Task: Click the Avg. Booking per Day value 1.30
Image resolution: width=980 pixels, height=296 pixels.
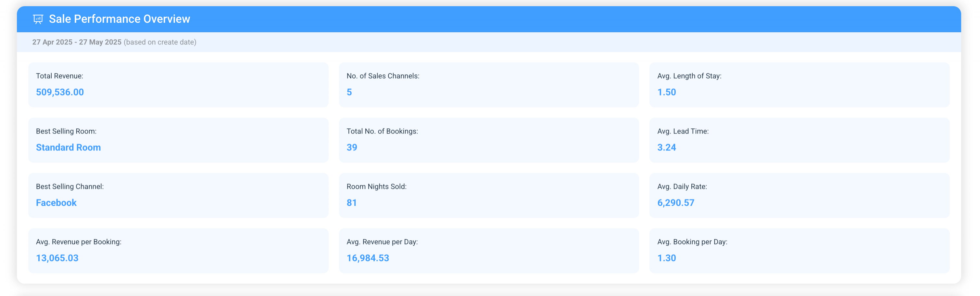Action: click(x=666, y=258)
